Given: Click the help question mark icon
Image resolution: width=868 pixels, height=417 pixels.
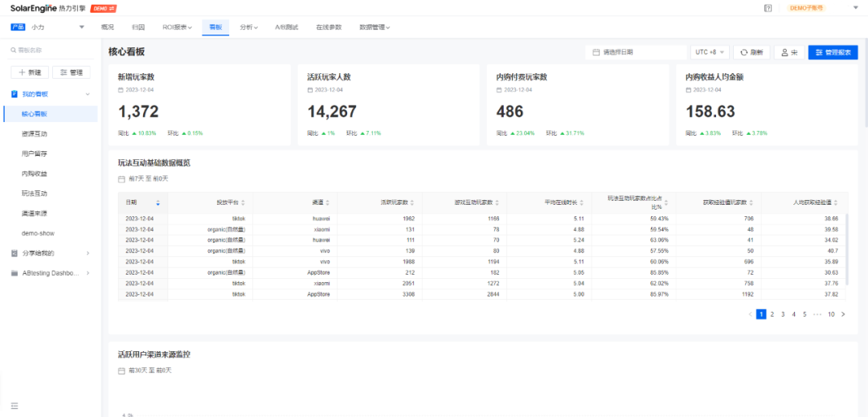Looking at the screenshot, I should coord(768,8).
